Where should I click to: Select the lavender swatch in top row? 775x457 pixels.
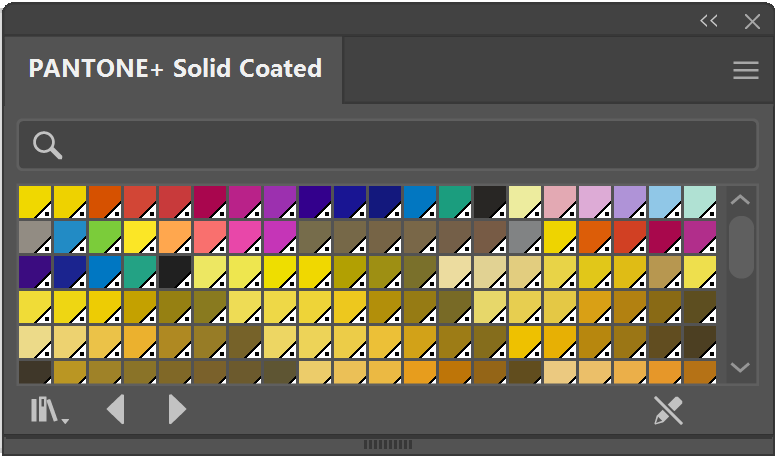coord(630,202)
